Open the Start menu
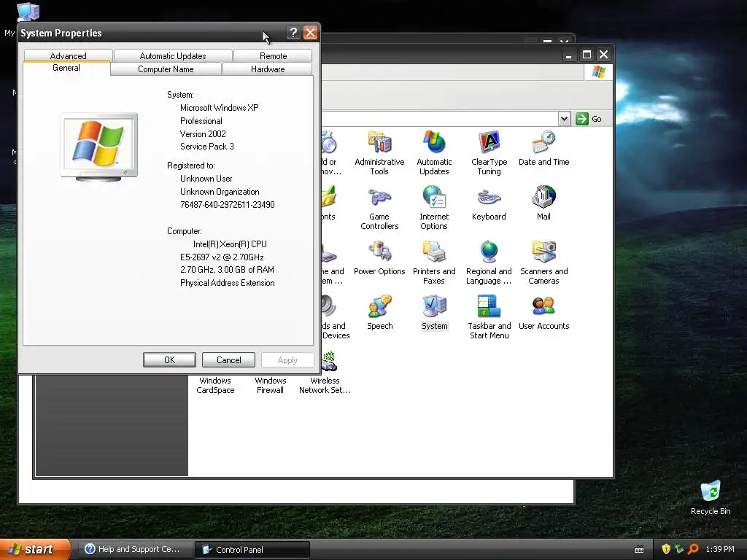747x560 pixels. (x=35, y=549)
